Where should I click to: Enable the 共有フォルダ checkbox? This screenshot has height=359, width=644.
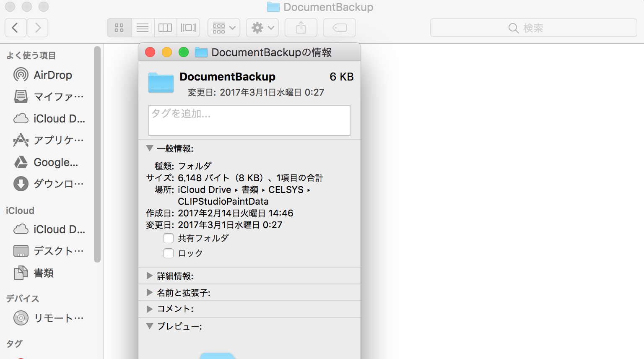click(169, 239)
